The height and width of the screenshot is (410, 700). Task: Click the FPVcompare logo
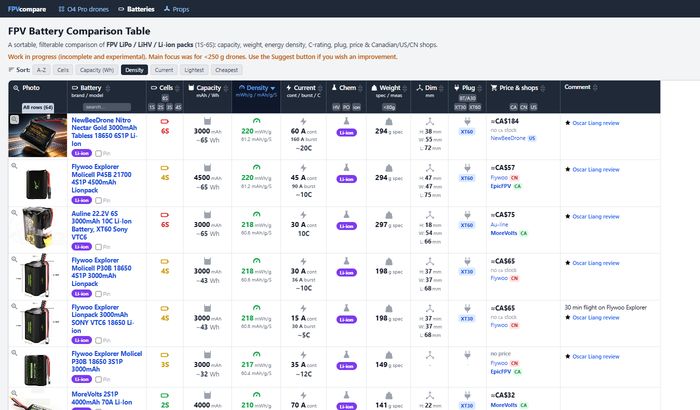[27, 9]
